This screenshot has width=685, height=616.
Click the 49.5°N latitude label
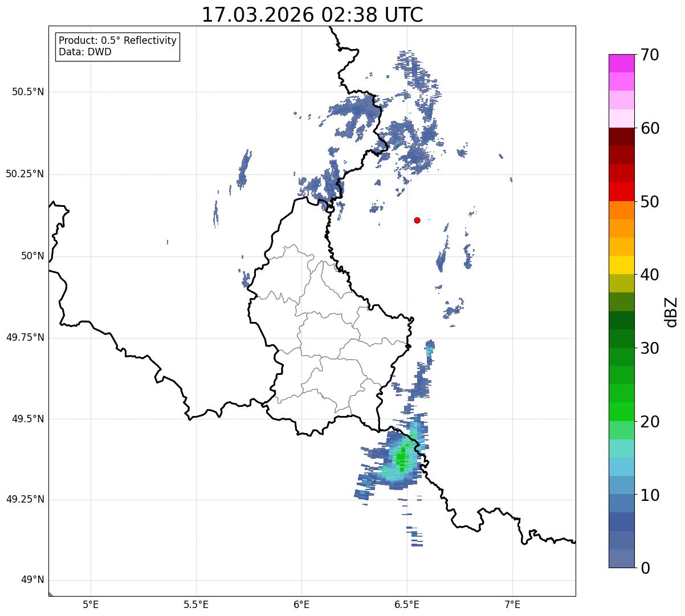[28, 419]
